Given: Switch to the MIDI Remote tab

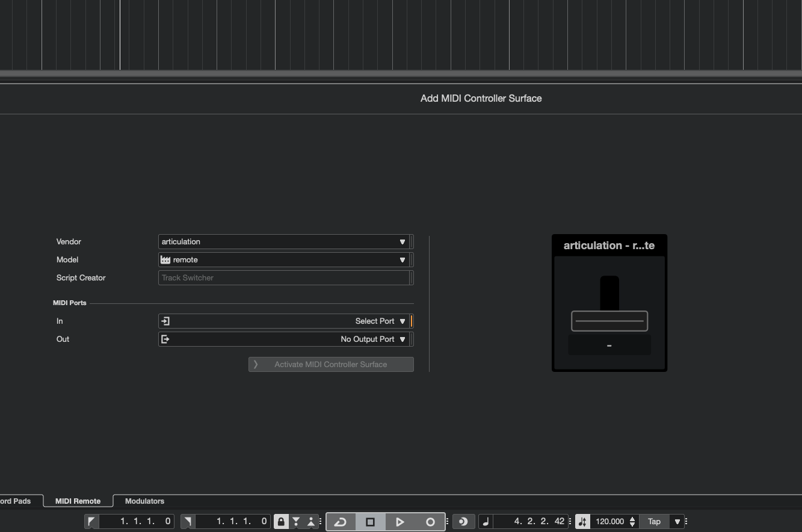Looking at the screenshot, I should [78, 501].
